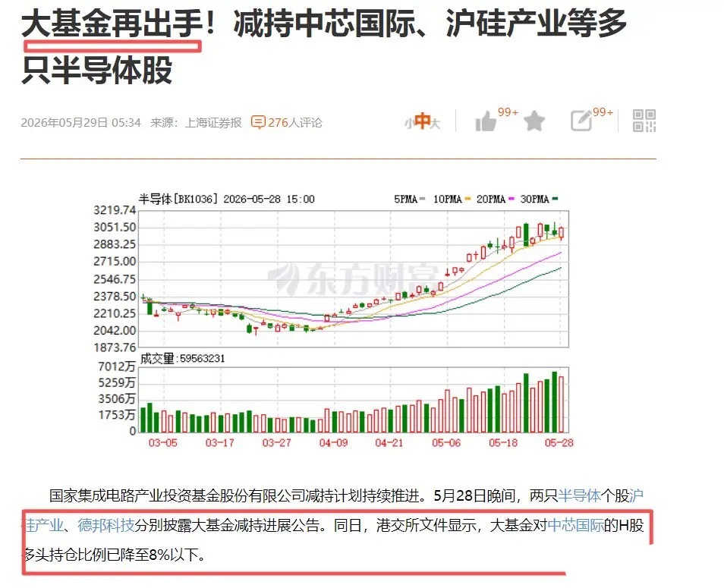
Task: Click the comment bubble icon
Action: click(x=258, y=122)
